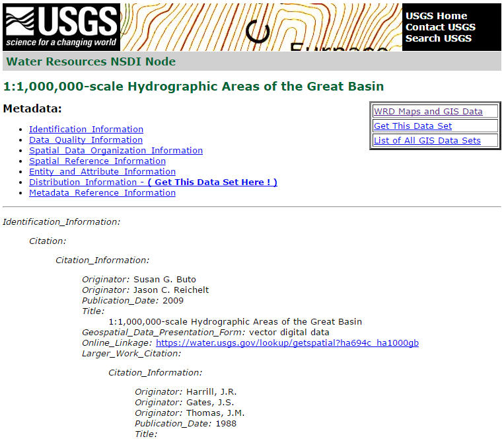Go to WRD Maps and GIS Data

point(428,111)
